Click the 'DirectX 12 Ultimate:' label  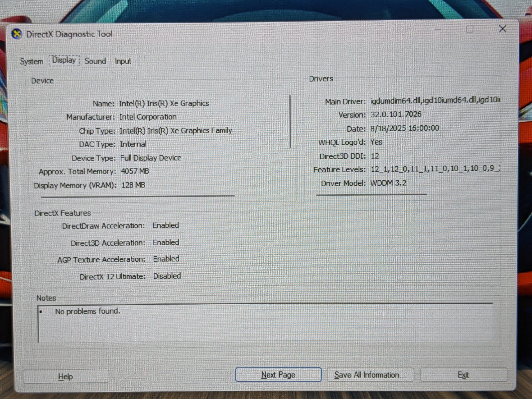tap(112, 277)
